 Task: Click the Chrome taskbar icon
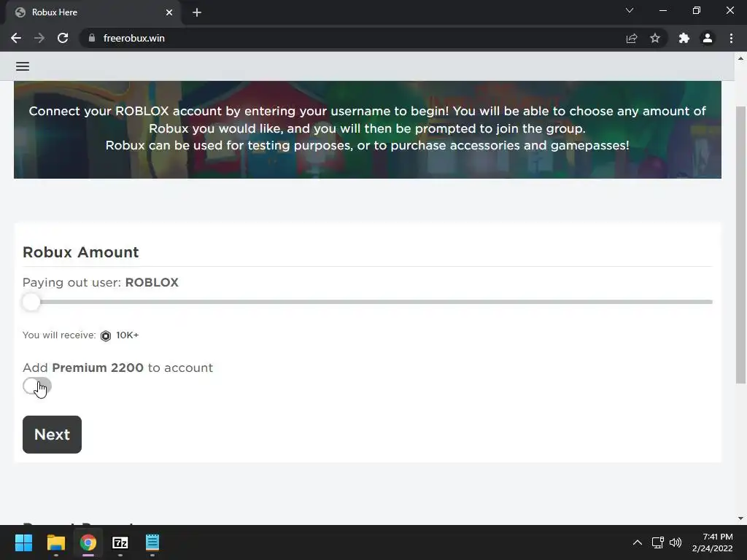pyautogui.click(x=88, y=542)
